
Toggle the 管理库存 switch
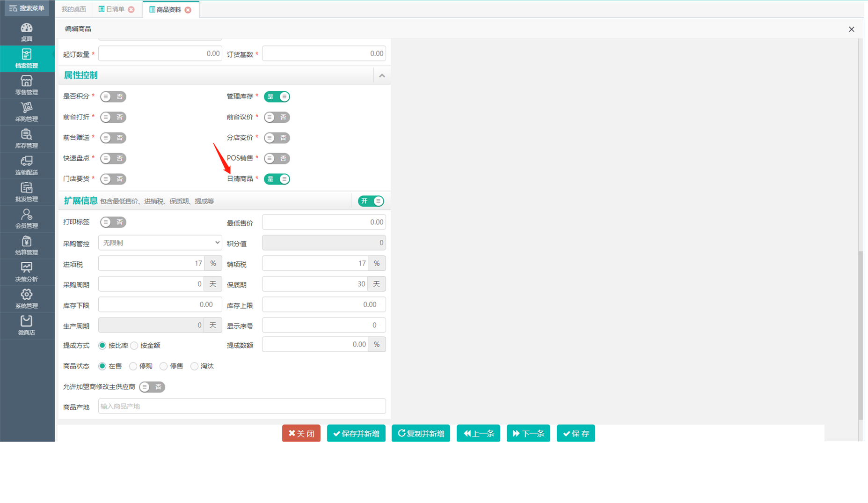coord(277,96)
